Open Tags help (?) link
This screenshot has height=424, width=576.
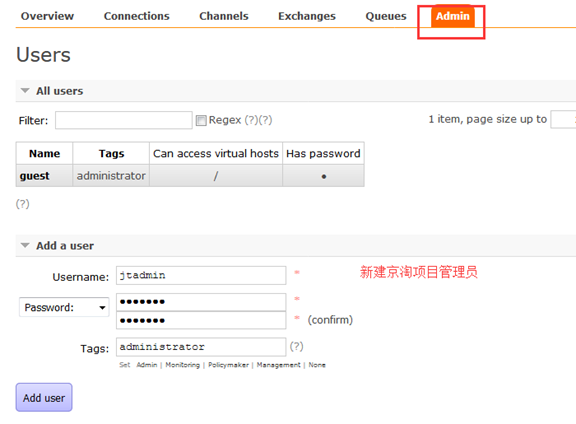pyautogui.click(x=296, y=346)
